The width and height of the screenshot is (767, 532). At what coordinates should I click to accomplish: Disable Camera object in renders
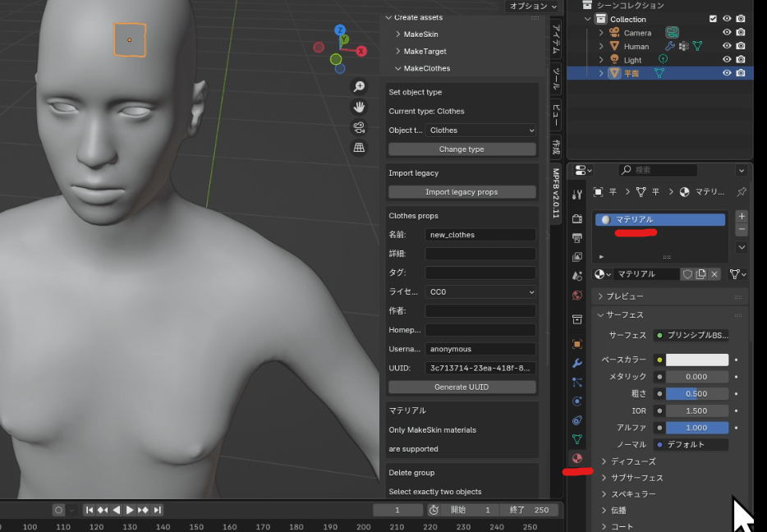click(x=741, y=33)
